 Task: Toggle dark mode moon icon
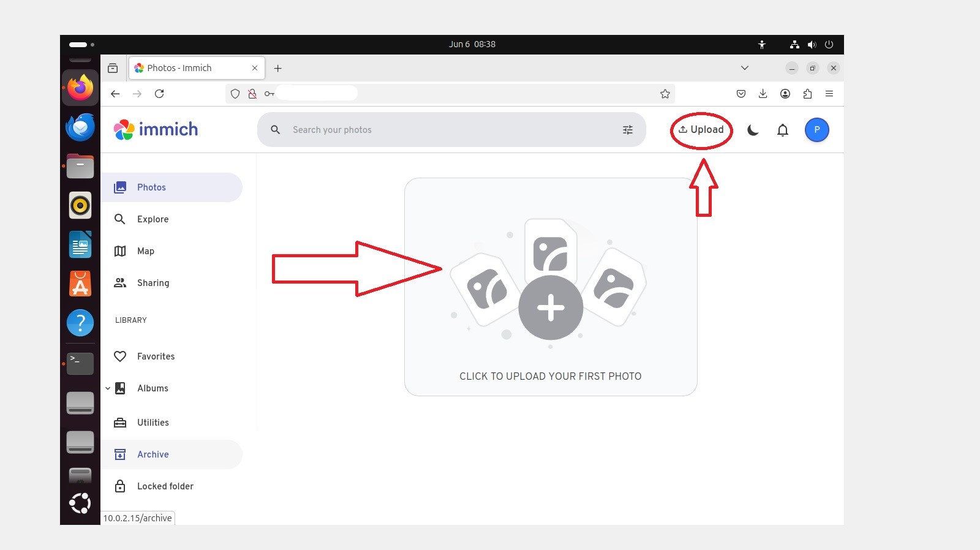(x=753, y=130)
